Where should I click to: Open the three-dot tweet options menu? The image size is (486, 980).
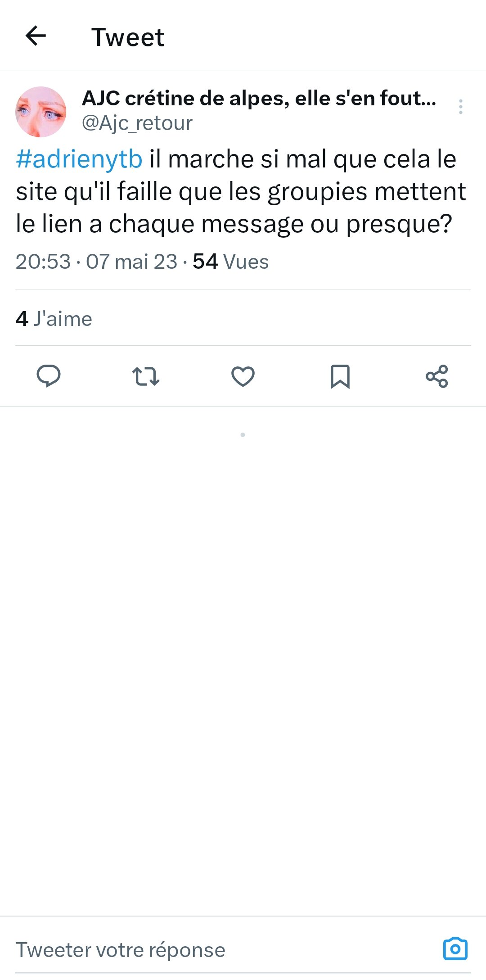click(x=460, y=107)
